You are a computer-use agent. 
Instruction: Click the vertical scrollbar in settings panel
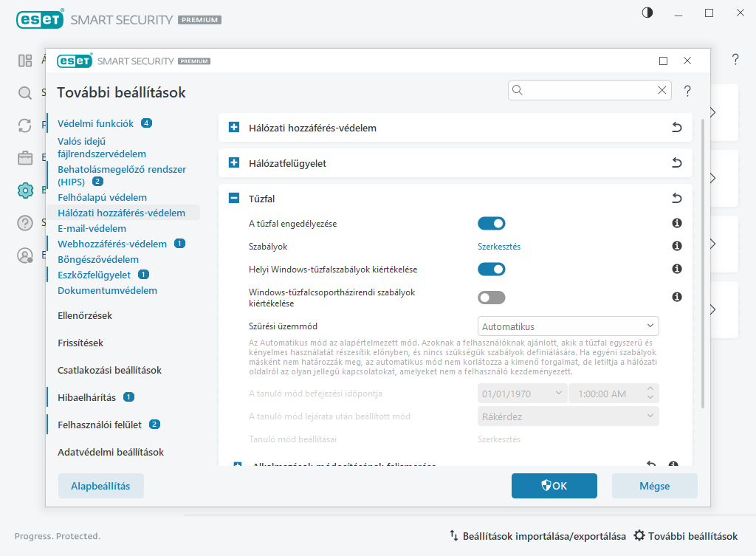tap(703, 258)
